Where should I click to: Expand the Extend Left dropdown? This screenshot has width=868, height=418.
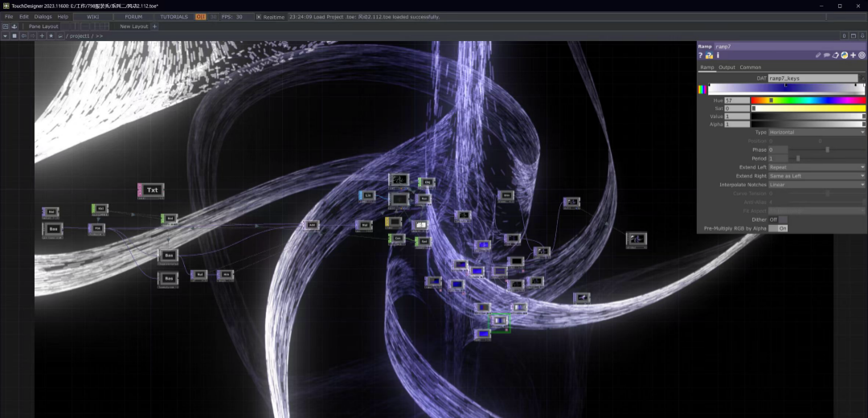[817, 167]
